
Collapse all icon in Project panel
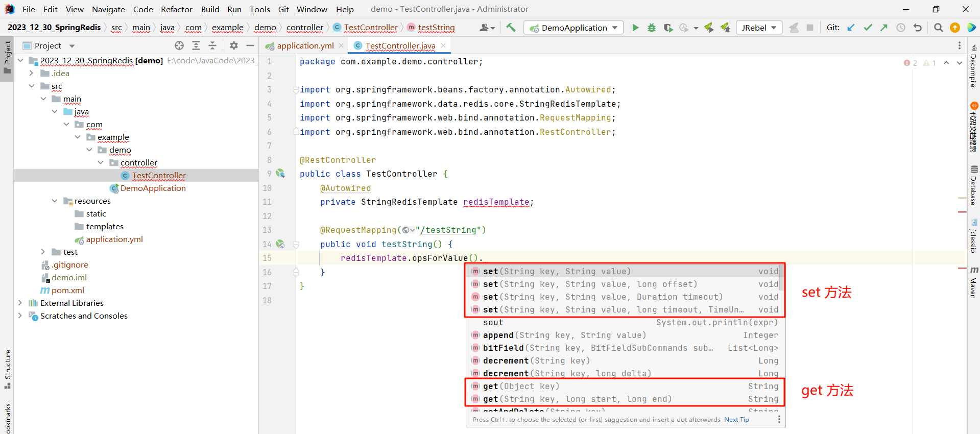pyautogui.click(x=212, y=45)
